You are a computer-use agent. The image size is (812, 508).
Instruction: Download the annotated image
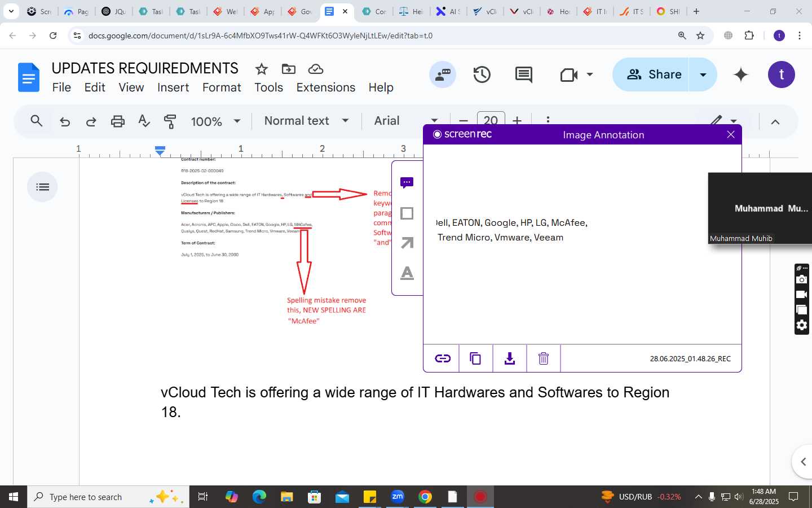pyautogui.click(x=510, y=358)
